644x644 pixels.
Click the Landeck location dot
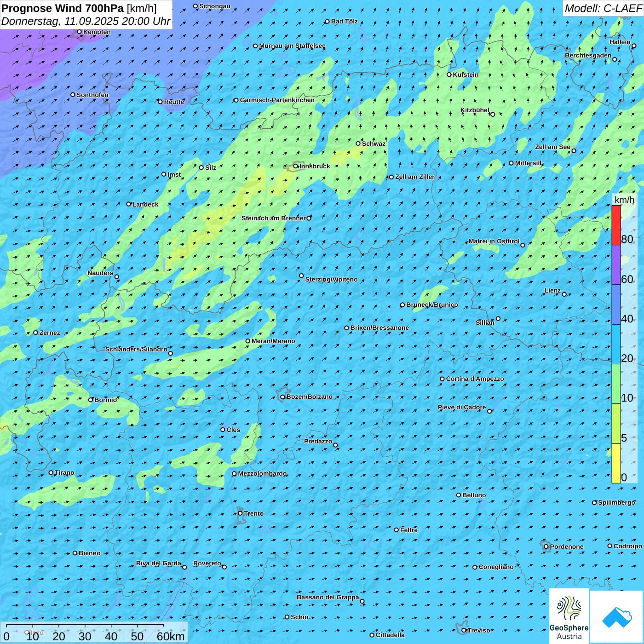coord(128,204)
